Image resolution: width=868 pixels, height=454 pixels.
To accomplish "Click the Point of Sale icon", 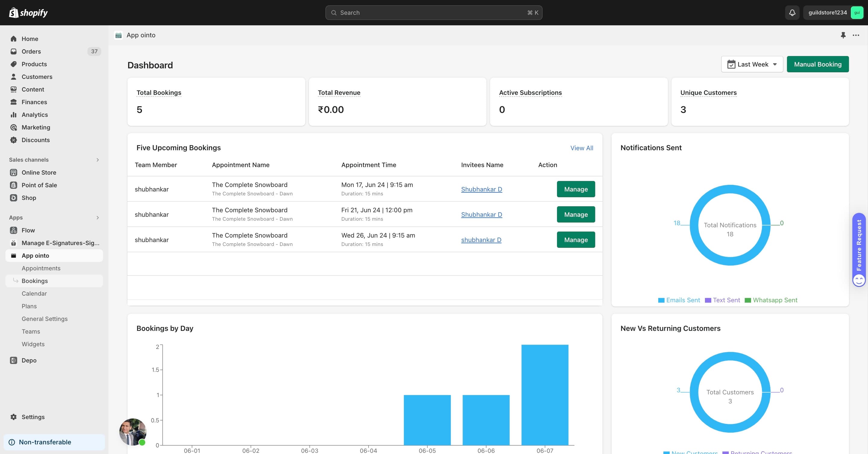I will pos(14,185).
